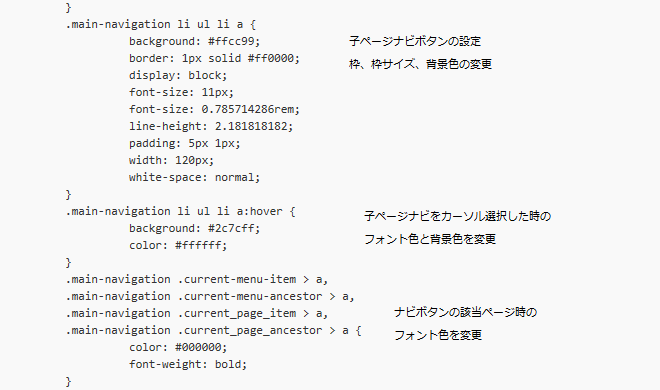Screen dimensions: 660x390
Task: Click the font-weight: bold; line
Action: (x=188, y=364)
